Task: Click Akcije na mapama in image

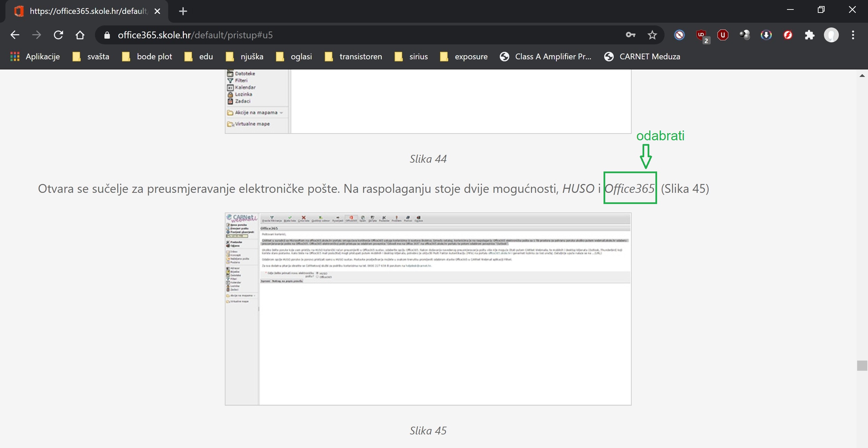Action: coord(255,113)
